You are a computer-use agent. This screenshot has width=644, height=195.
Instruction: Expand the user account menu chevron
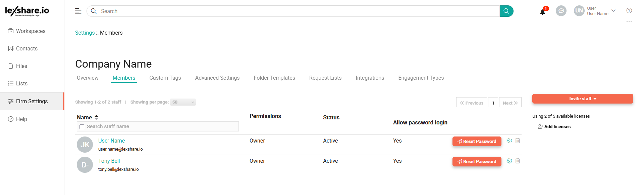click(x=613, y=11)
